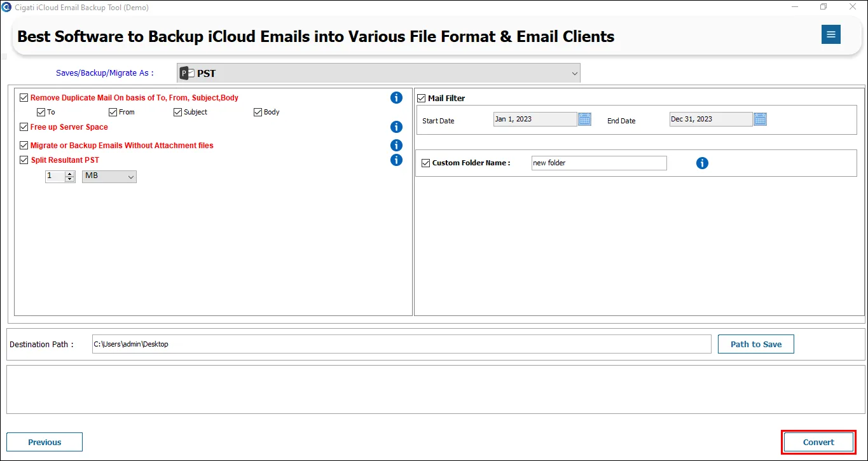This screenshot has height=461, width=868.
Task: Disable the Mail Filter checkbox
Action: coord(421,99)
